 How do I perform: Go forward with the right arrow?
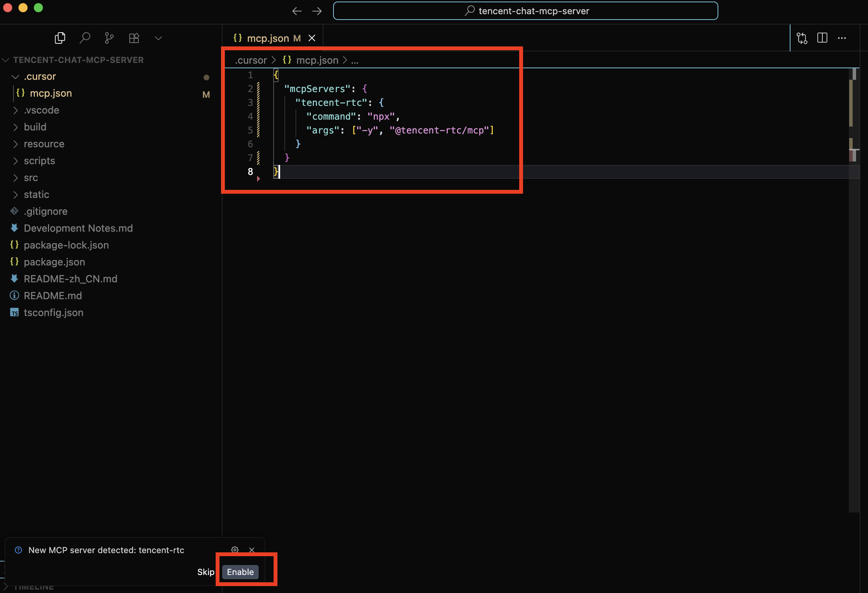click(x=317, y=11)
